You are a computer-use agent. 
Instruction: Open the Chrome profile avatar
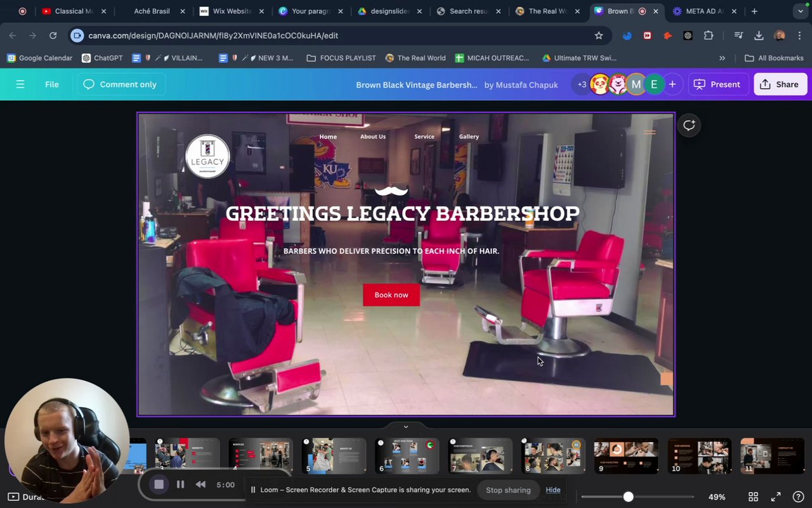pyautogui.click(x=780, y=36)
